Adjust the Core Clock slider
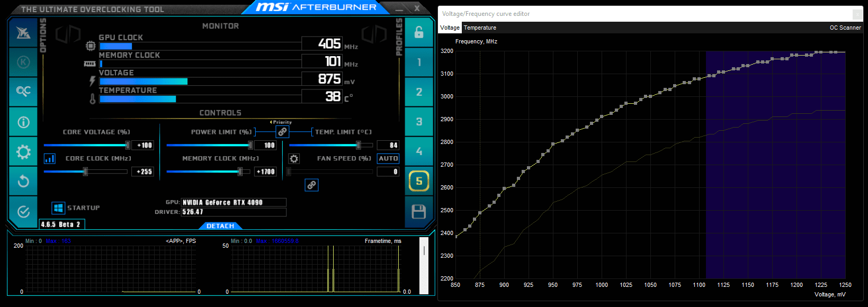This screenshot has width=868, height=307. [86, 171]
